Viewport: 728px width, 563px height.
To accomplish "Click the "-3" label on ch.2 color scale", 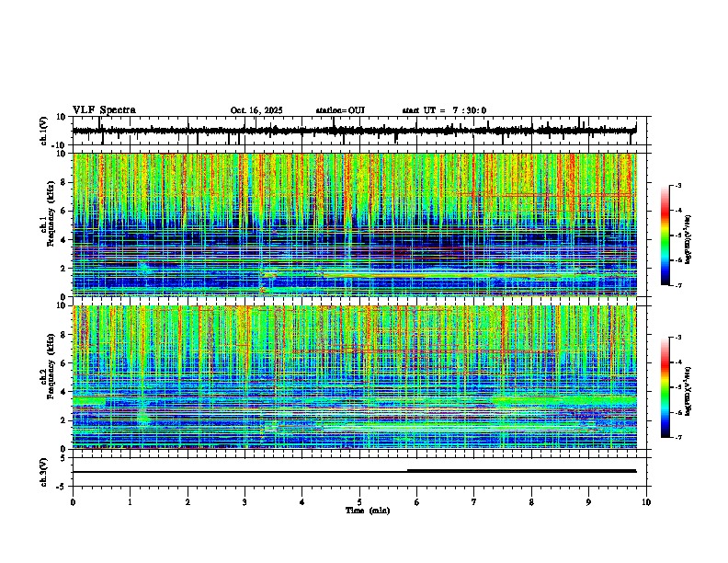I will (678, 338).
